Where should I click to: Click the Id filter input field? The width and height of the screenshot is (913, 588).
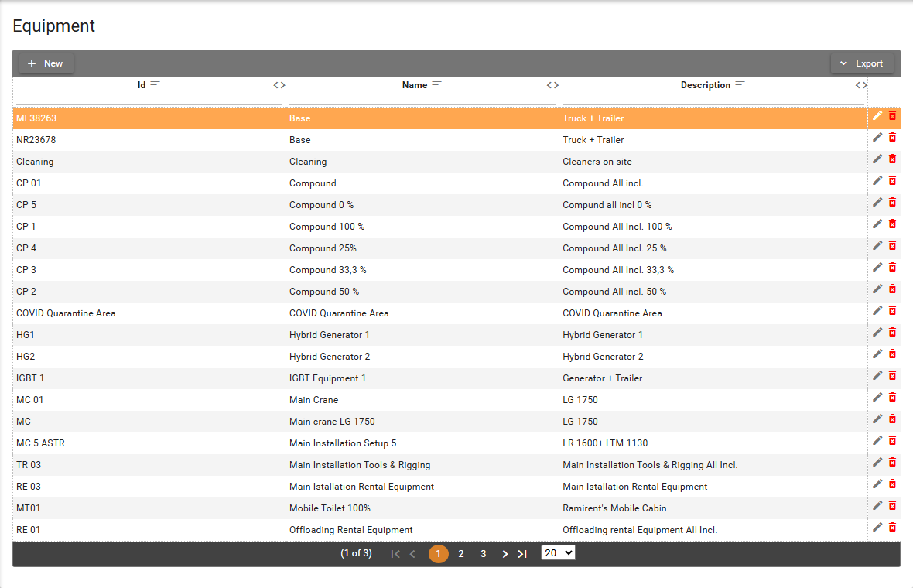pyautogui.click(x=149, y=99)
